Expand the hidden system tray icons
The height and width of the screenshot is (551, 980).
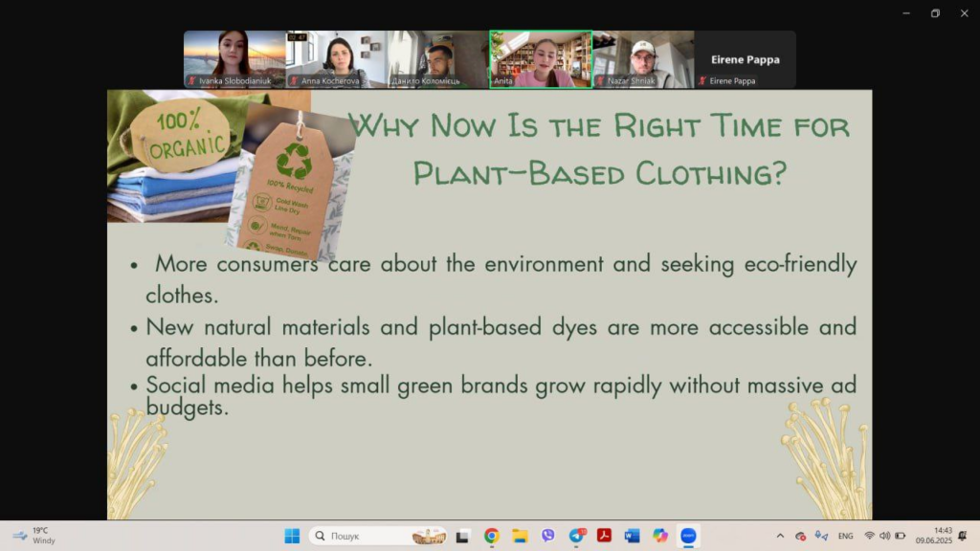pyautogui.click(x=780, y=536)
